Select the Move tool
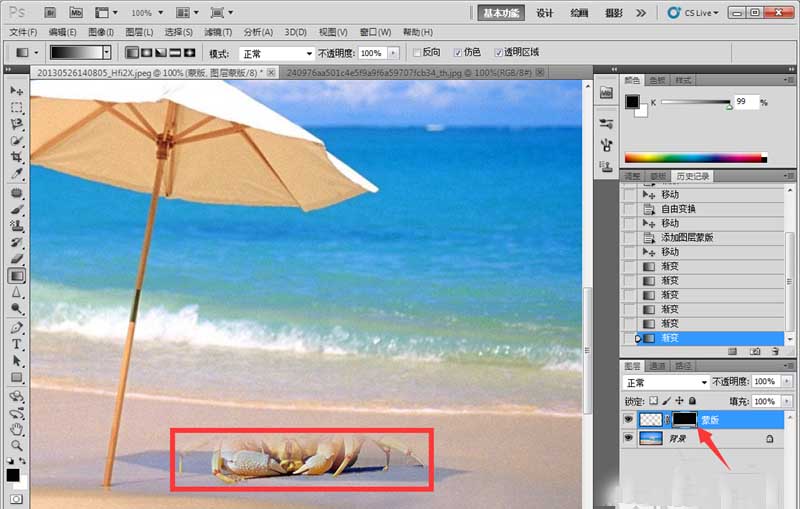The width and height of the screenshot is (800, 509). tap(16, 91)
